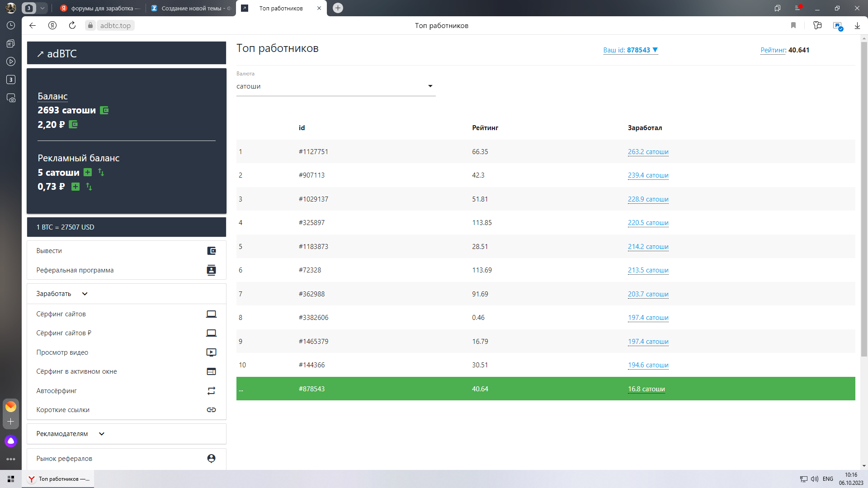Reload page with browser refresh icon

tap(72, 25)
